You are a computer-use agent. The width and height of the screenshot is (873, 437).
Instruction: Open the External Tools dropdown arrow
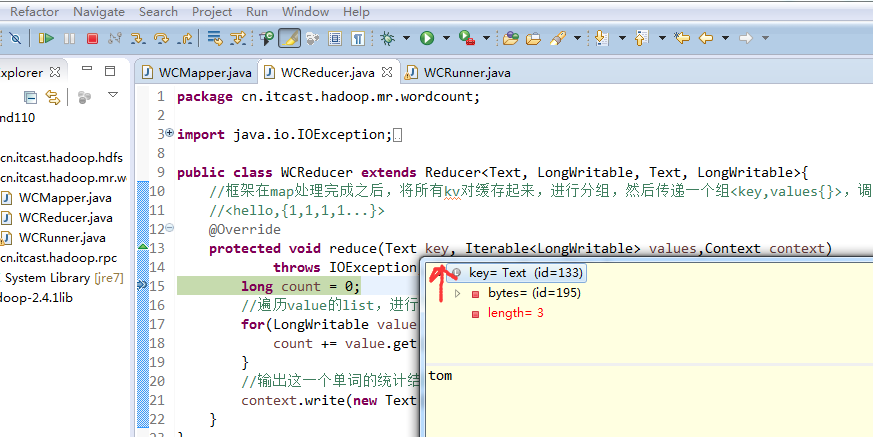point(486,38)
